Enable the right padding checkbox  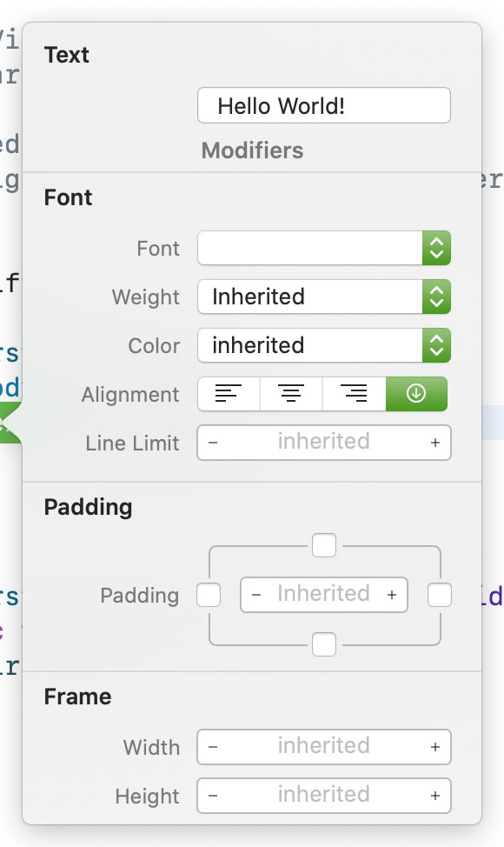[x=440, y=596]
